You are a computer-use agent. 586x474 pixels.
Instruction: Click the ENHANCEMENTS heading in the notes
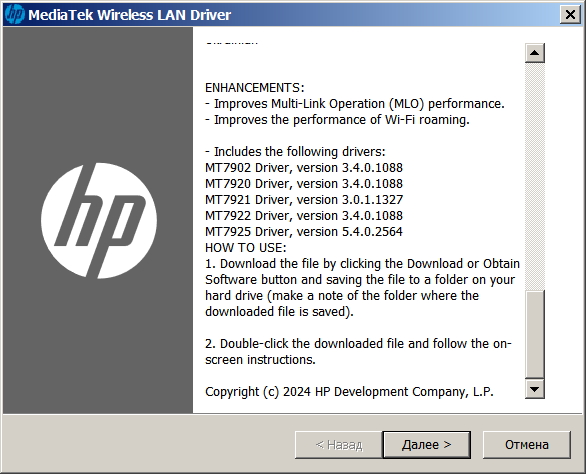(255, 88)
